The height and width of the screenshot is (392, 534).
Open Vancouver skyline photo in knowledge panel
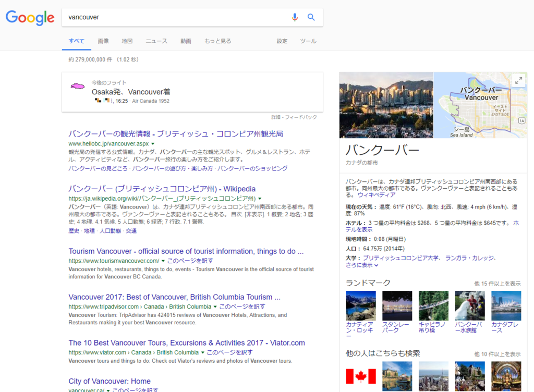(386, 105)
